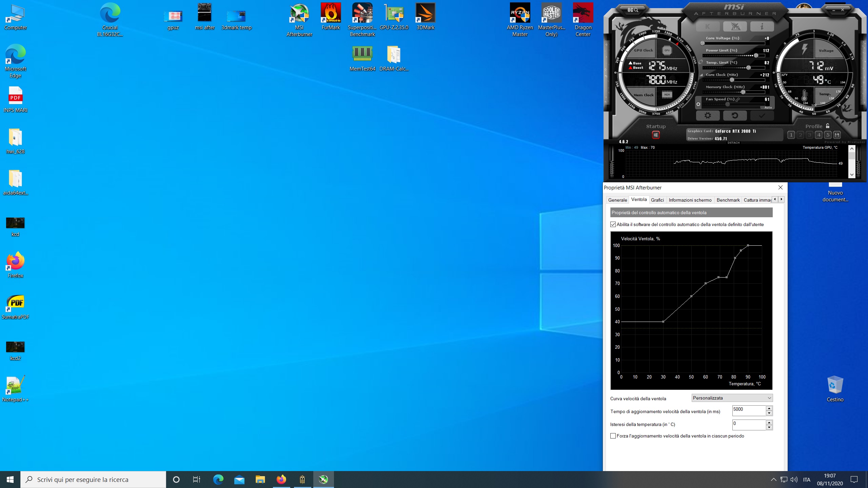Adjust the Core Clock slider handle
The width and height of the screenshot is (868, 488).
732,80
